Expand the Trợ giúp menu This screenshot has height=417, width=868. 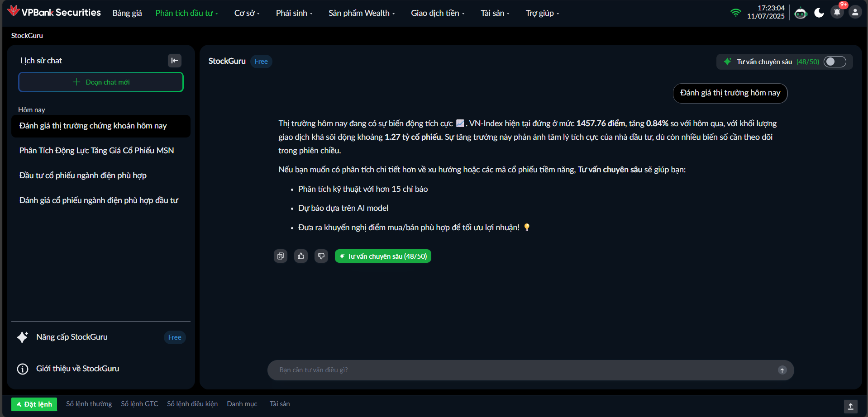[542, 13]
